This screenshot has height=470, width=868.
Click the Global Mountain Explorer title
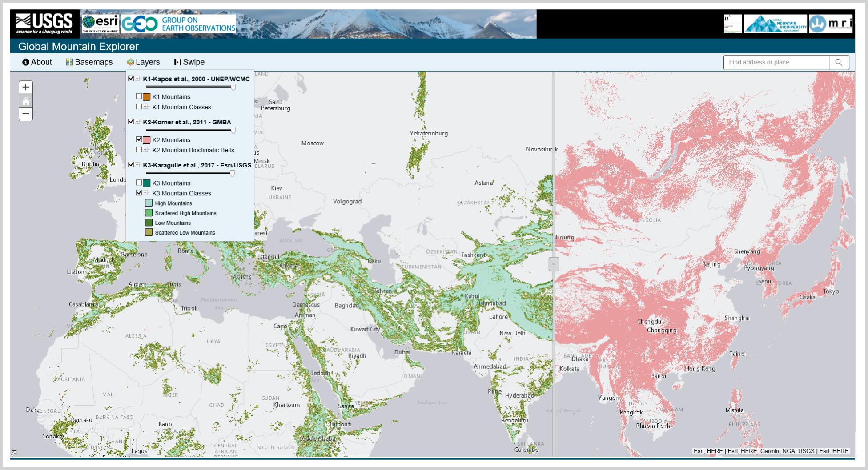[x=78, y=46]
